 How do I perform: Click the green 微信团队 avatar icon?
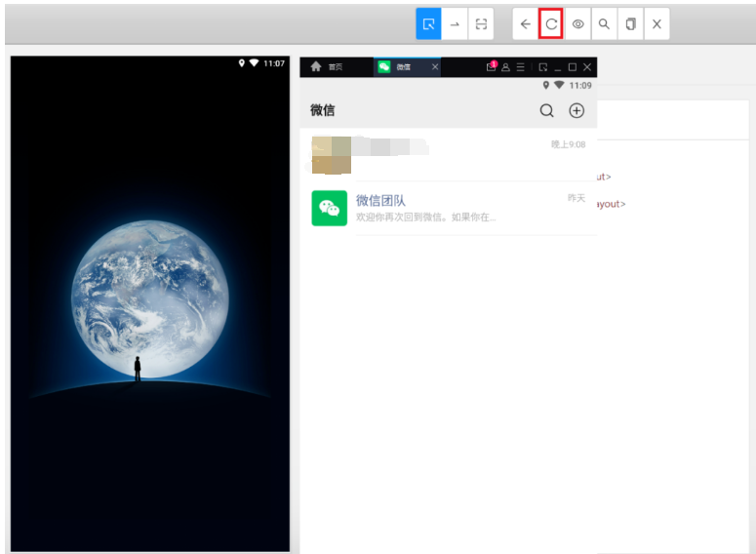pyautogui.click(x=330, y=209)
